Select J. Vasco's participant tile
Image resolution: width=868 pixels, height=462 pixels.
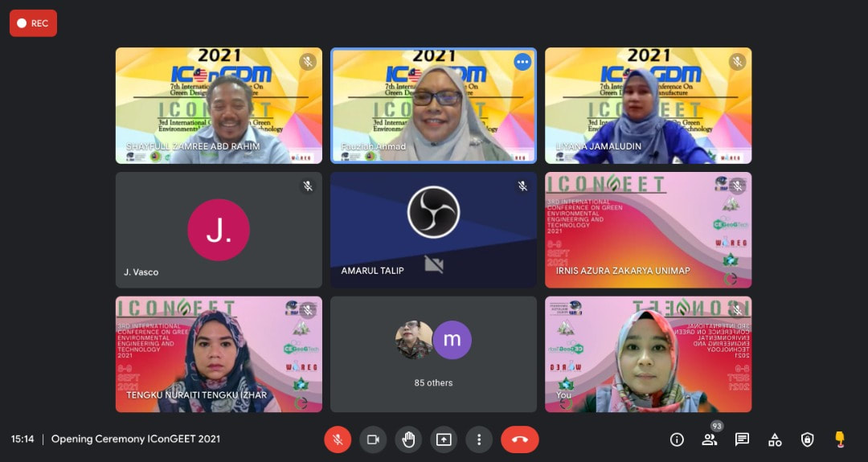tap(219, 230)
